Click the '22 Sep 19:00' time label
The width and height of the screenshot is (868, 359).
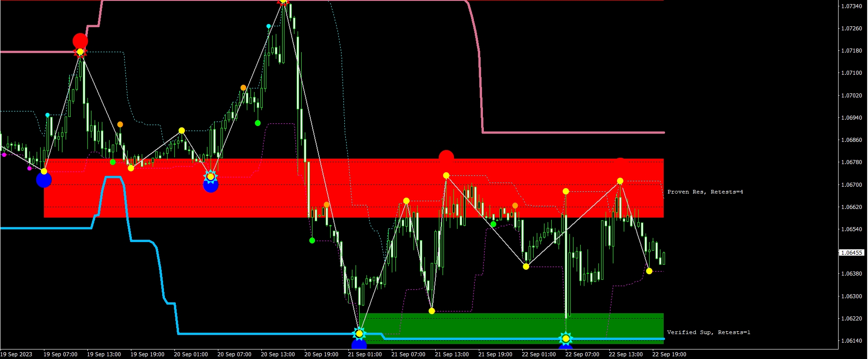point(669,354)
